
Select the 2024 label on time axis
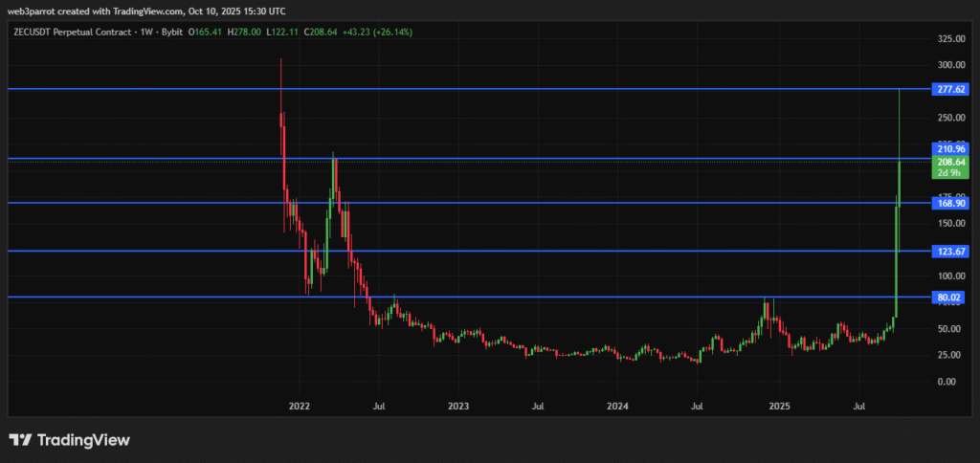click(x=618, y=406)
